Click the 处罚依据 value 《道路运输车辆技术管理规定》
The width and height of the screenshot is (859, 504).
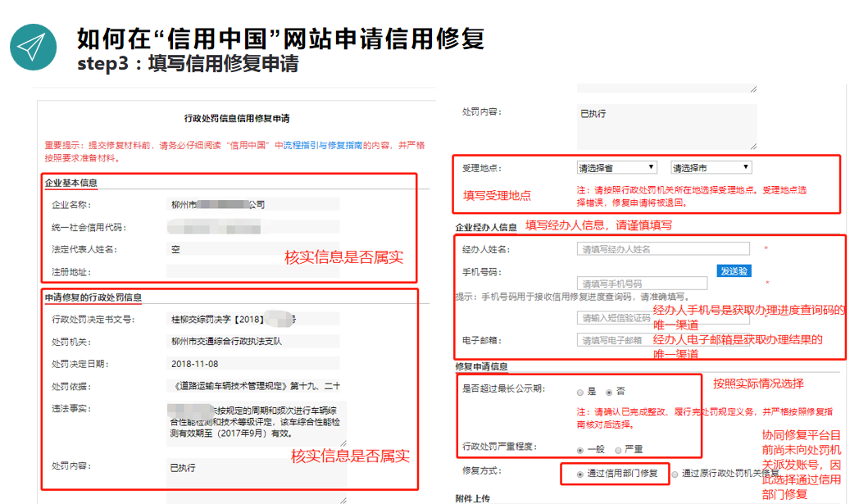pyautogui.click(x=253, y=386)
